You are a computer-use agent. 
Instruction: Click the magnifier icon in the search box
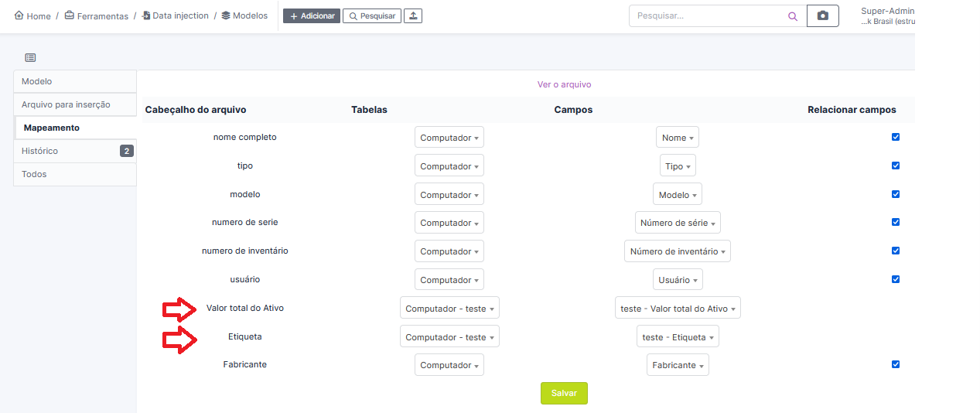tap(792, 16)
